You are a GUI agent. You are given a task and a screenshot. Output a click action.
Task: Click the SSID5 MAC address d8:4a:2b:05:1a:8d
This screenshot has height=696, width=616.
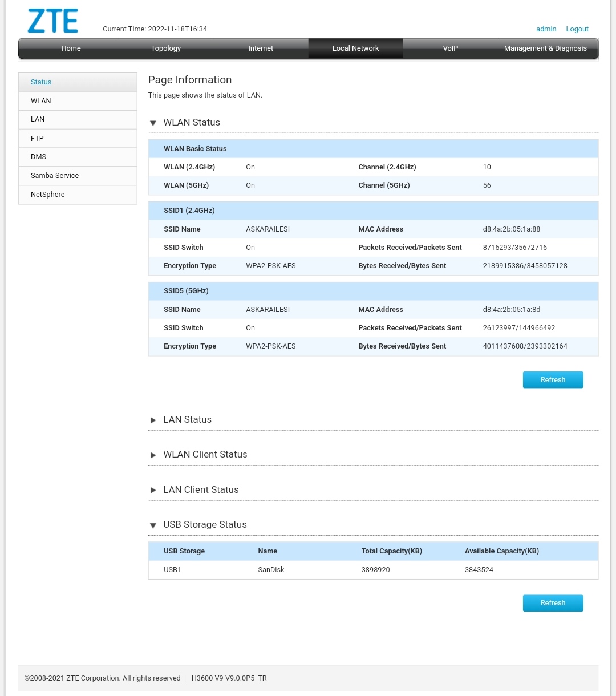[512, 310]
